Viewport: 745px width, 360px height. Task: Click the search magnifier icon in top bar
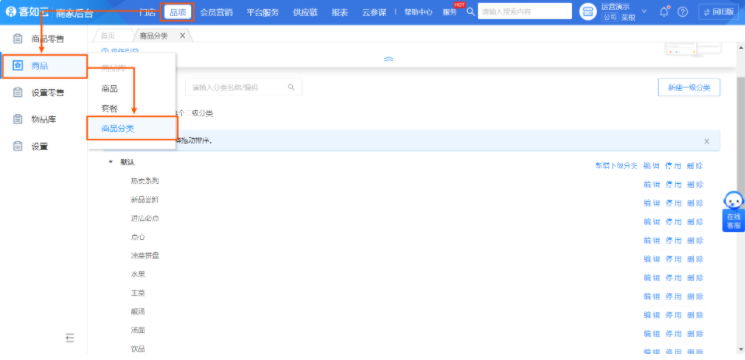click(470, 12)
